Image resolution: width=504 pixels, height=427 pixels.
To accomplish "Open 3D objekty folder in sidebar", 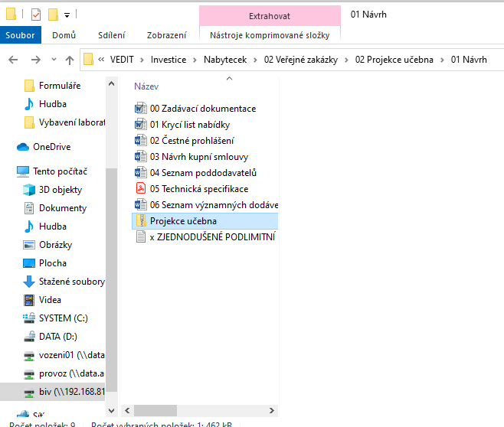I will 60,190.
